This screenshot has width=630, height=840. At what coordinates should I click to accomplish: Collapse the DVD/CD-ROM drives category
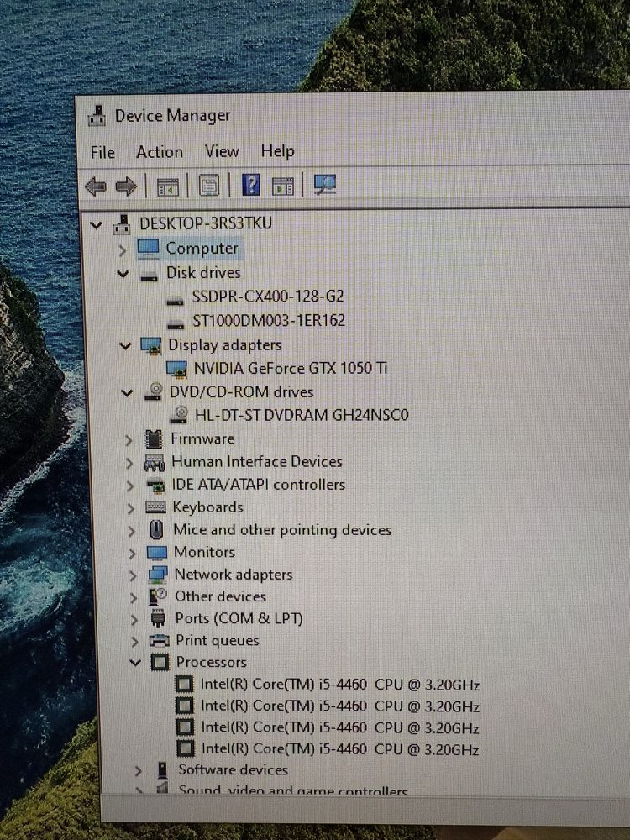[127, 394]
